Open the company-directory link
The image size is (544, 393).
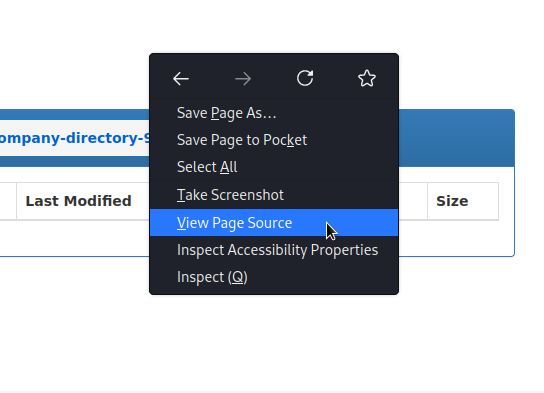(74, 138)
